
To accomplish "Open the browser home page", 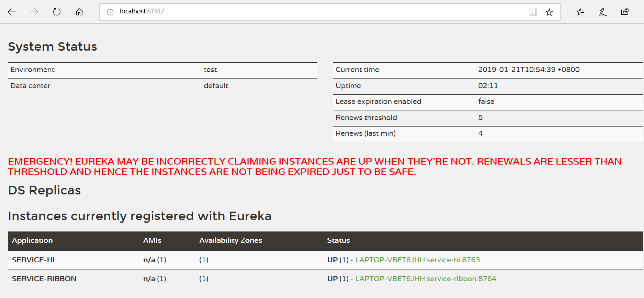I will (x=79, y=12).
